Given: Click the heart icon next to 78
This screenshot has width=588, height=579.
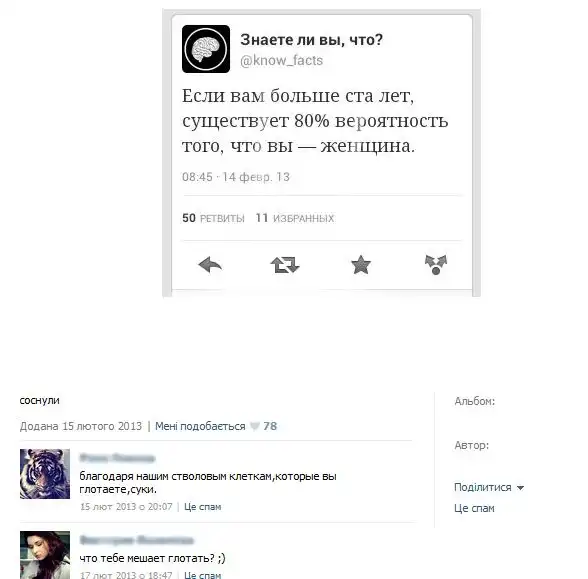Looking at the screenshot, I should [x=255, y=426].
